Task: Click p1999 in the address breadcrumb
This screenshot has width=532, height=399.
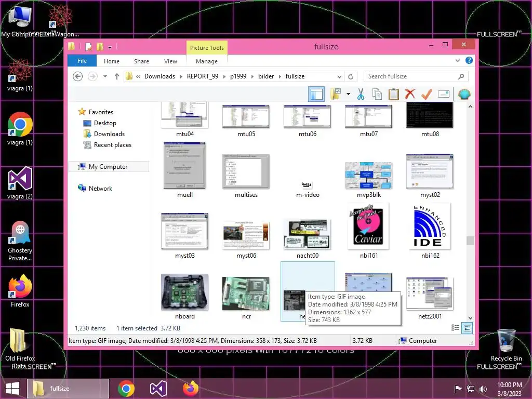Action: tap(238, 76)
